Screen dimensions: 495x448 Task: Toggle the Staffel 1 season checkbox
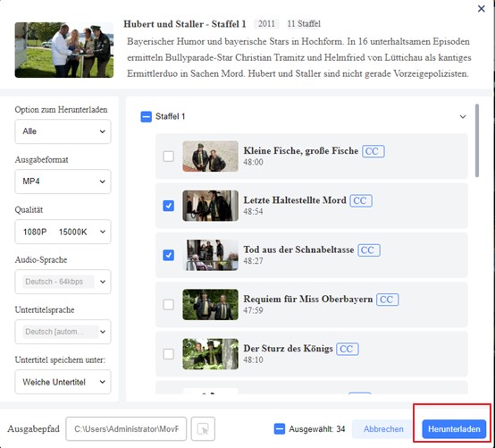pyautogui.click(x=146, y=116)
